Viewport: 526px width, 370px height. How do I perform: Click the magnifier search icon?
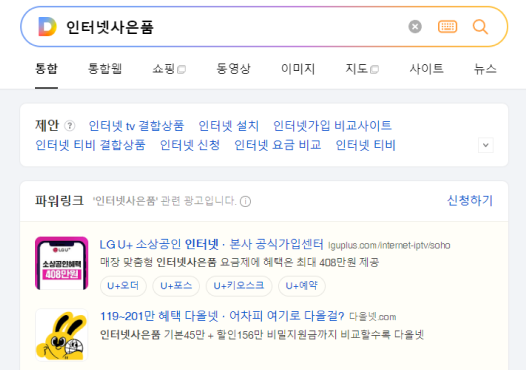pos(480,27)
